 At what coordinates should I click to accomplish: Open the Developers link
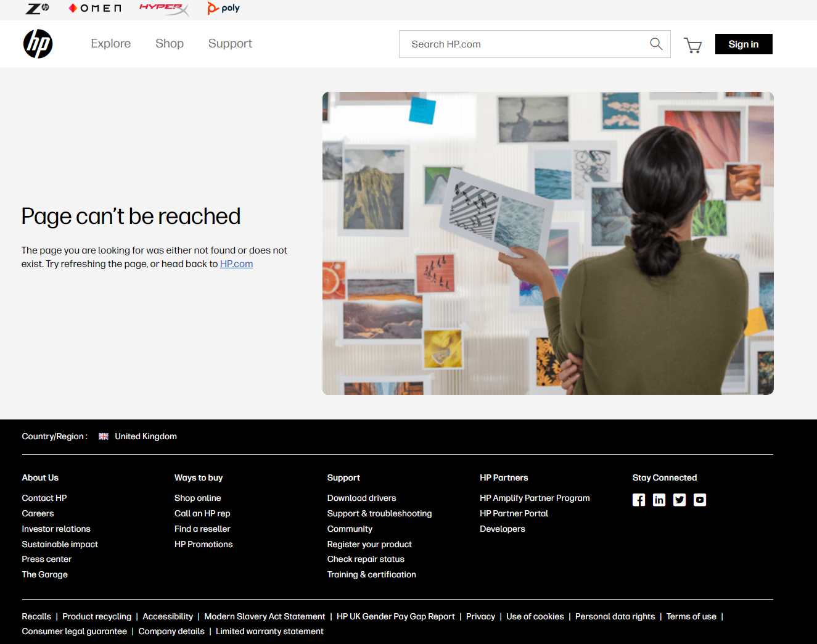(x=503, y=529)
